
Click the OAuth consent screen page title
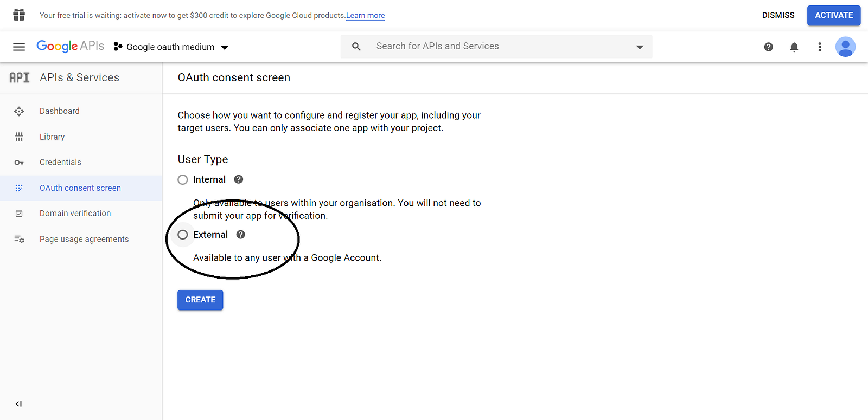click(x=234, y=77)
